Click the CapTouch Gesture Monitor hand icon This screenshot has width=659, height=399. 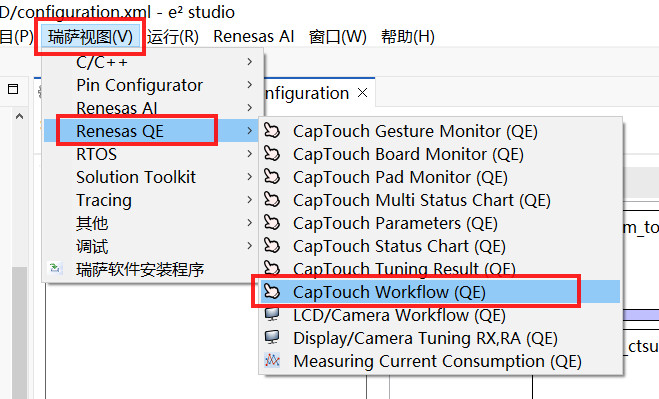click(272, 131)
